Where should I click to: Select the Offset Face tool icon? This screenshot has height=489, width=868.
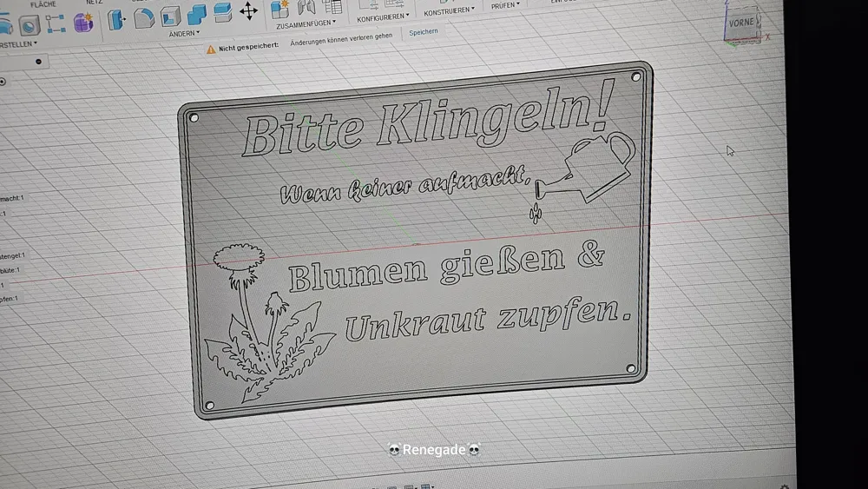222,12
